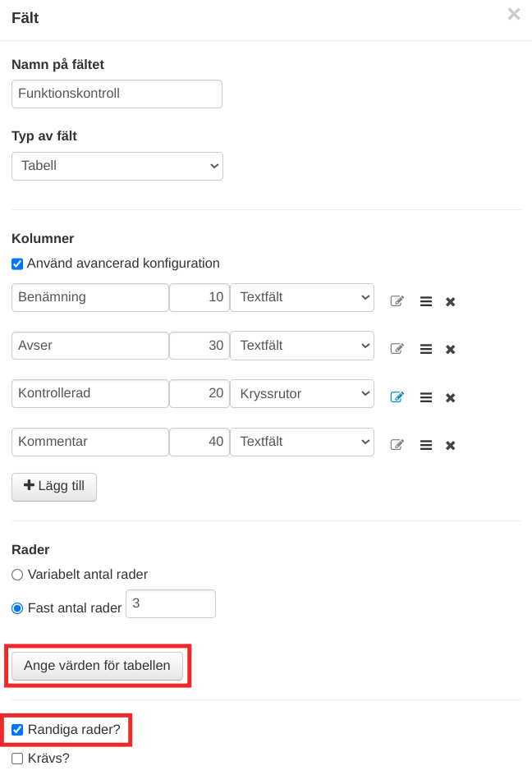Click the Fast antal rader number field

[170, 603]
